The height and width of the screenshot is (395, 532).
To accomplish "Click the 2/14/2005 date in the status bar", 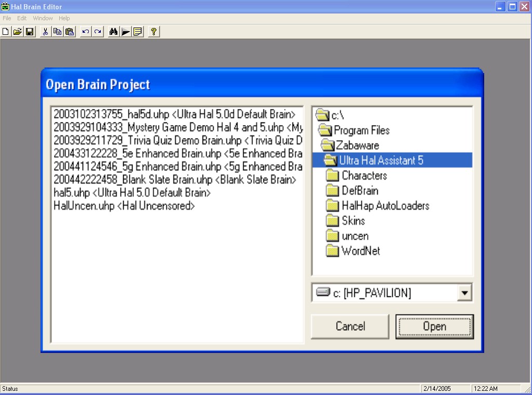I will click(437, 389).
